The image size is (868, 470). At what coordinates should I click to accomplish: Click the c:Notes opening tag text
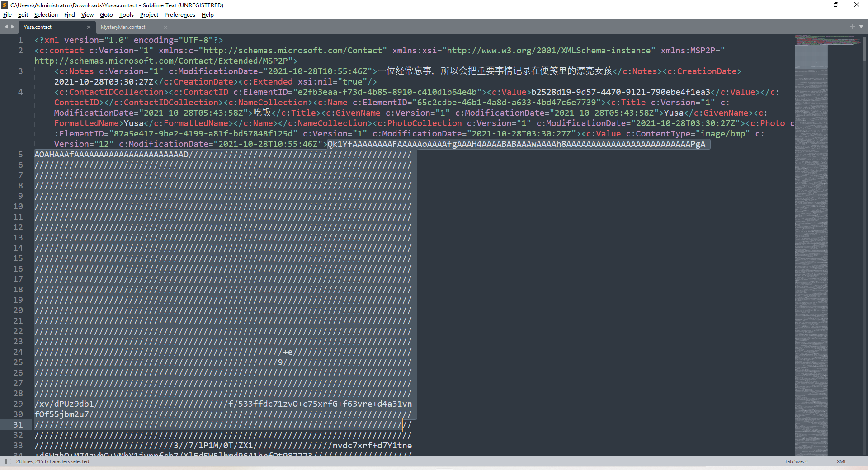click(x=74, y=71)
